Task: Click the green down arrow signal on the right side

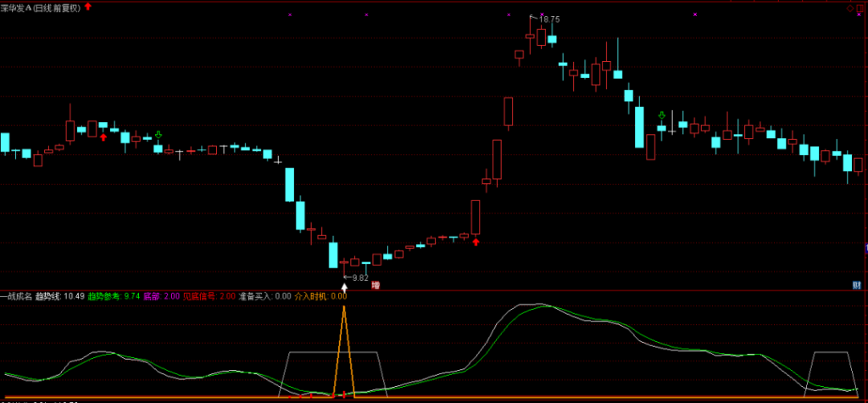Action: coord(662,115)
